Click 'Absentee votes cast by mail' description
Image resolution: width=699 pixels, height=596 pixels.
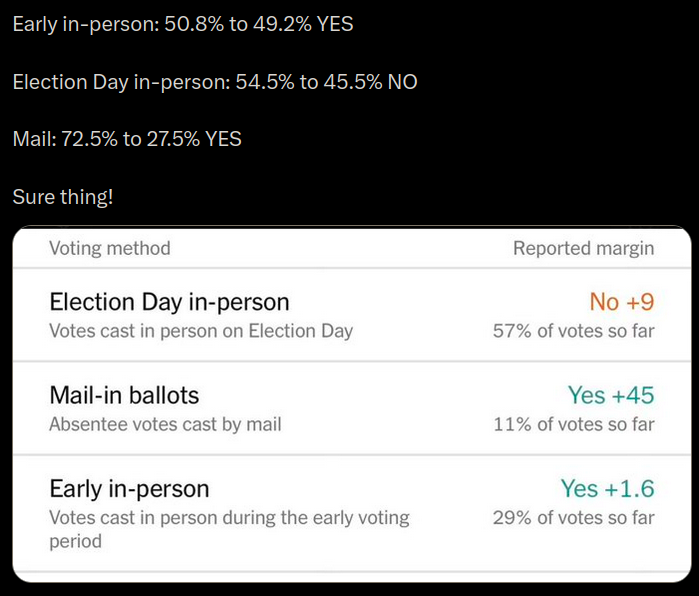coord(165,424)
